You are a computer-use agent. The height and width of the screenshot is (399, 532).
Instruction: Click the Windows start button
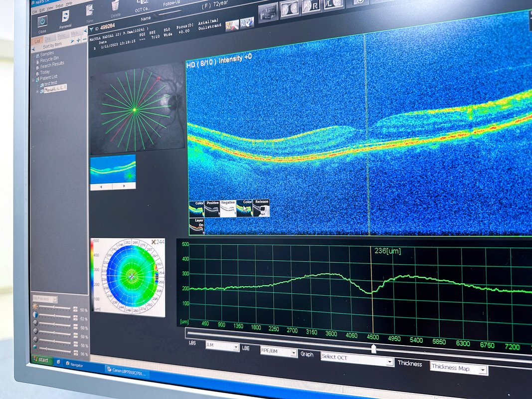[42, 360]
